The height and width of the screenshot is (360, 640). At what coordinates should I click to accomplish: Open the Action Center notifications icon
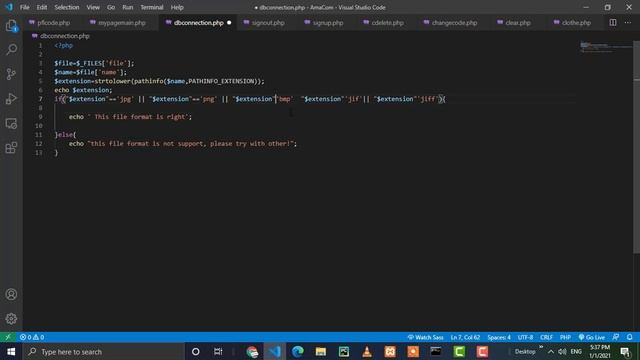[x=625, y=351]
